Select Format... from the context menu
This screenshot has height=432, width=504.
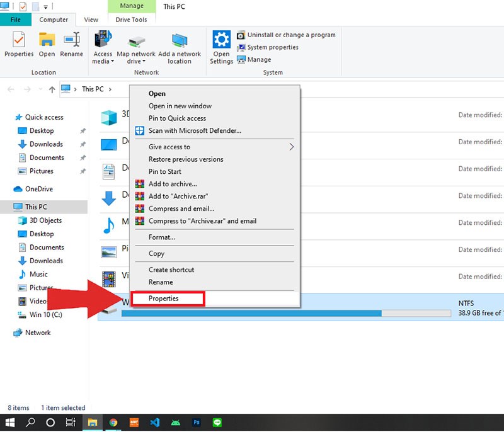tap(215, 237)
